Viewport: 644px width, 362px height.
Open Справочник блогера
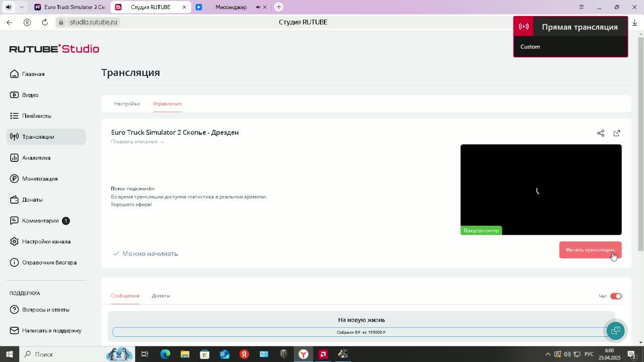43,262
